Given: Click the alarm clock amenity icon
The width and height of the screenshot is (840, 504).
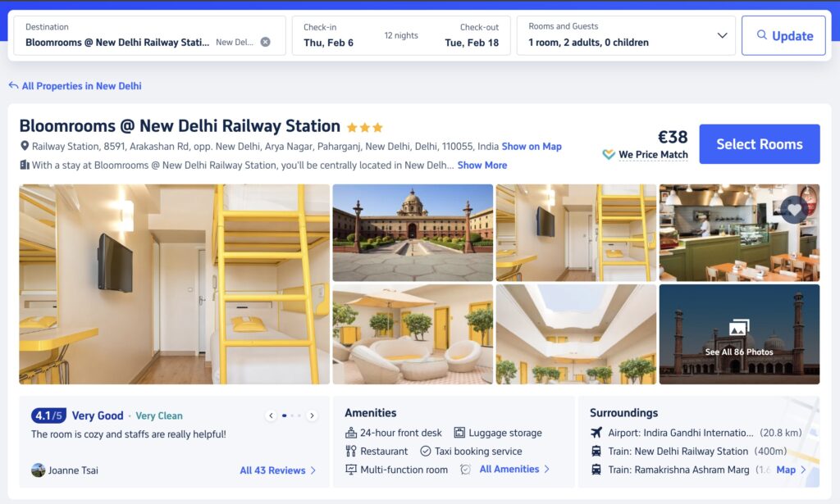Looking at the screenshot, I should coord(466,470).
